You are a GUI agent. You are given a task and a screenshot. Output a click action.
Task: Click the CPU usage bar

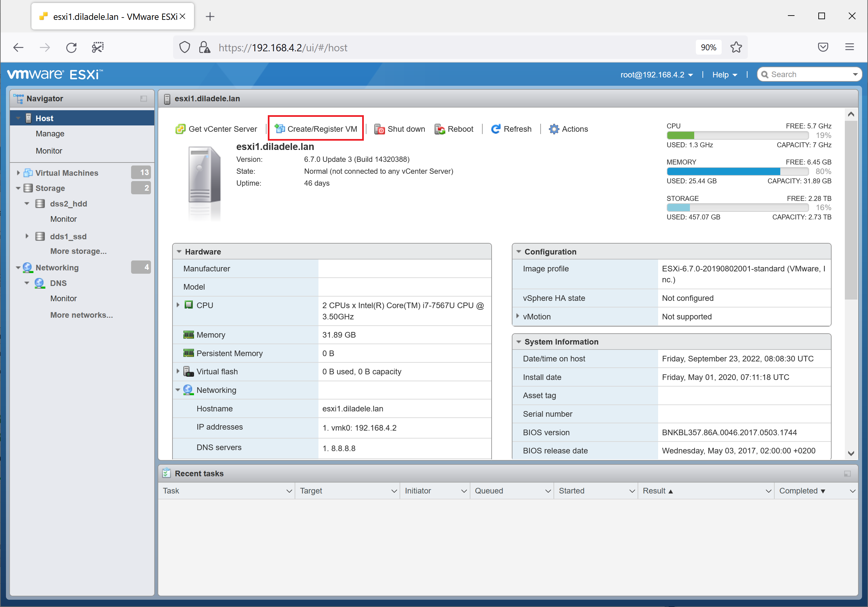point(737,135)
